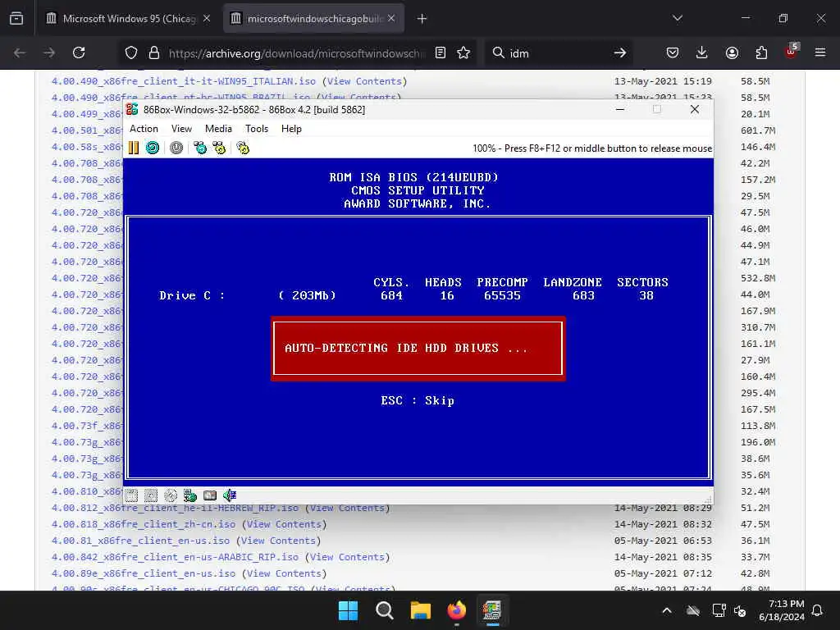Open the Firefox list all tabs dropdown
The image size is (840, 630).
(678, 18)
